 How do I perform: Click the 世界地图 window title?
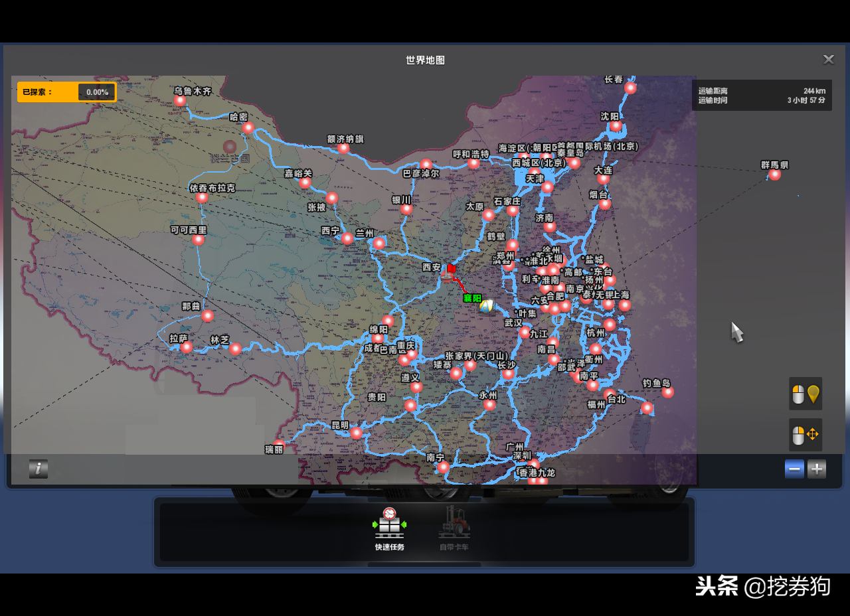pos(426,60)
